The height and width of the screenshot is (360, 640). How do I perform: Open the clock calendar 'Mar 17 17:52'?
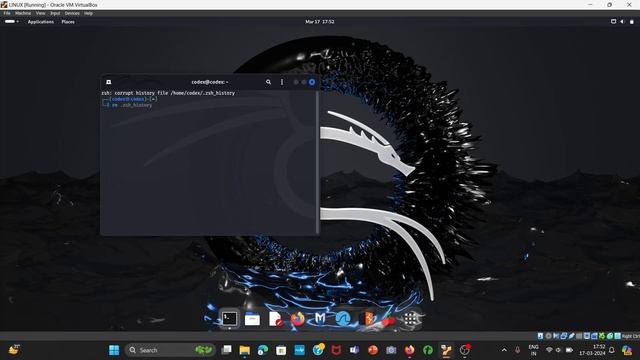320,22
